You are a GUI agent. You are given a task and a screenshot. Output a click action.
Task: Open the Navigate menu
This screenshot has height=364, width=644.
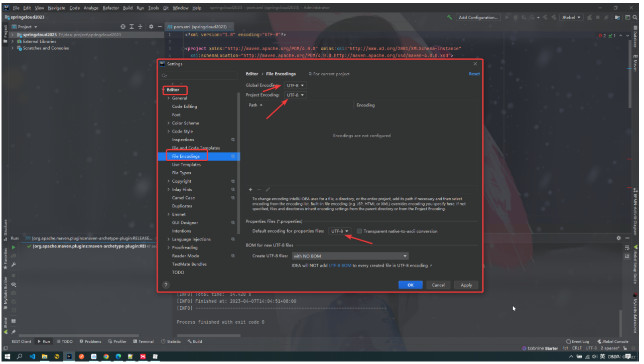pos(56,8)
